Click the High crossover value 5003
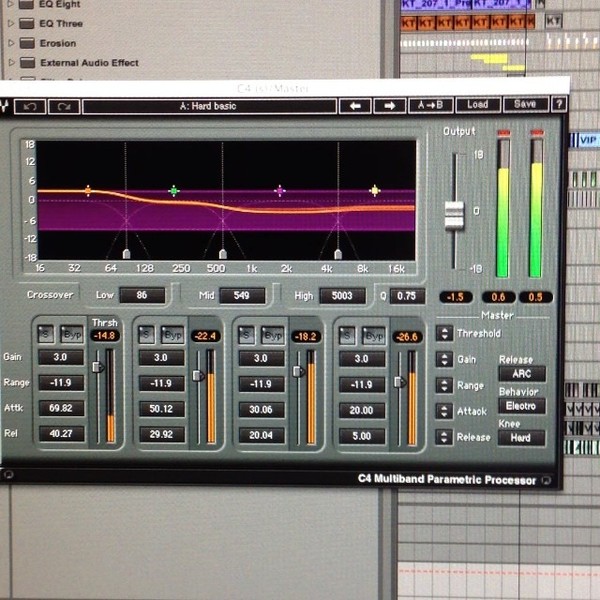 (x=342, y=296)
